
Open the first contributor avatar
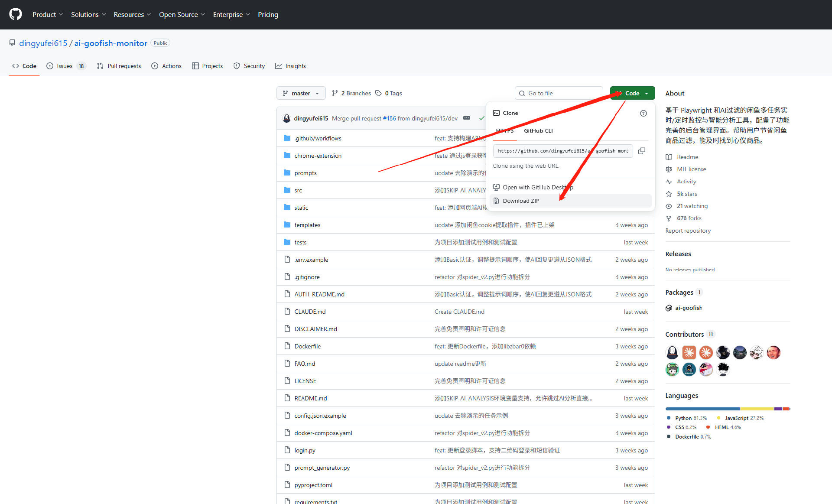tap(672, 352)
